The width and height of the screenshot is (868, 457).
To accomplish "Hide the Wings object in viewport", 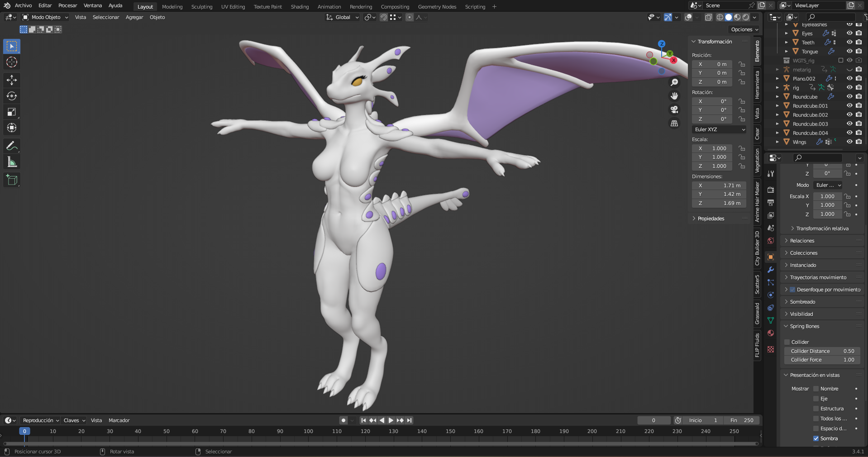I will click(849, 142).
